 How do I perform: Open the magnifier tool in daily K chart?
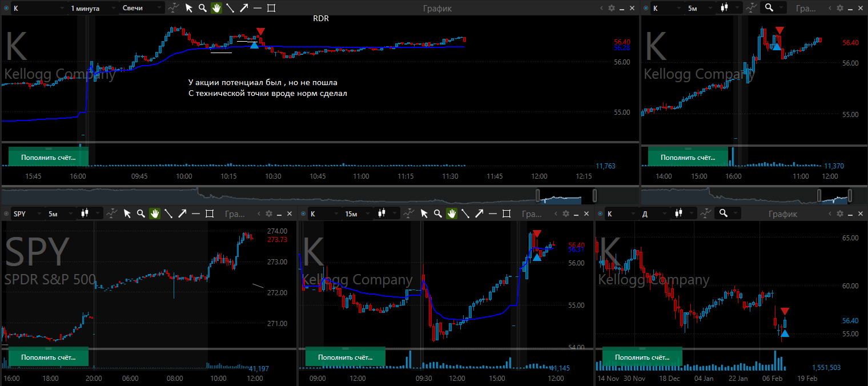click(728, 214)
